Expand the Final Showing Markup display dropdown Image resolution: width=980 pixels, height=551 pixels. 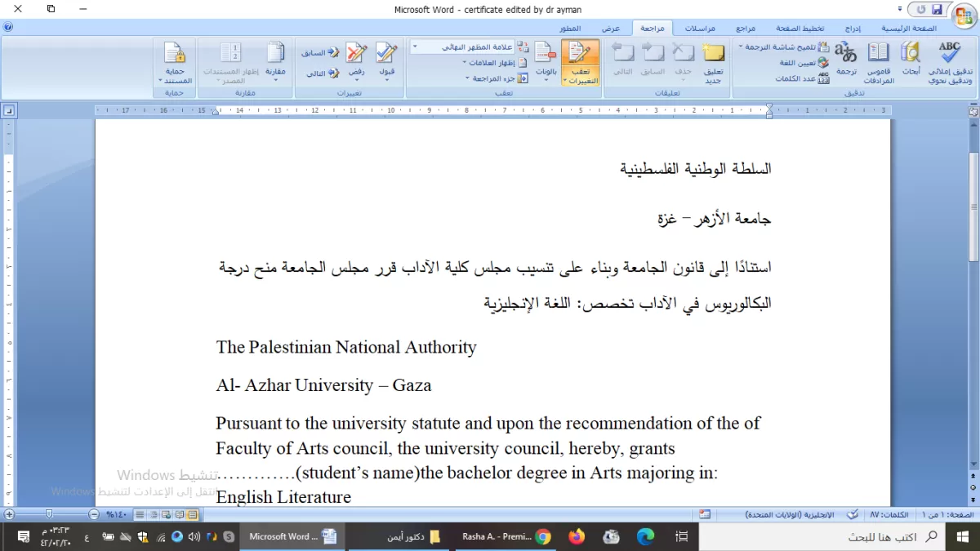coord(416,47)
